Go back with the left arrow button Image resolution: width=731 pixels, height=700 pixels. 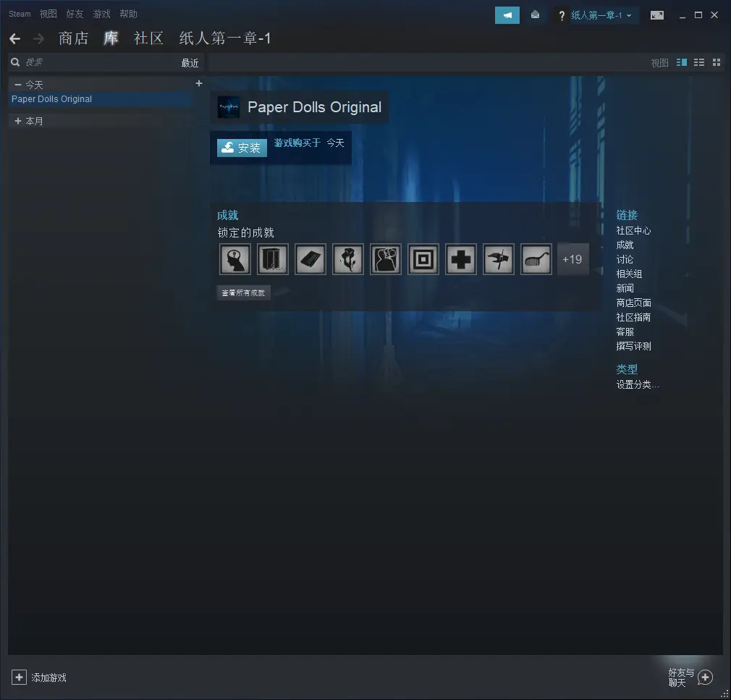(x=15, y=38)
